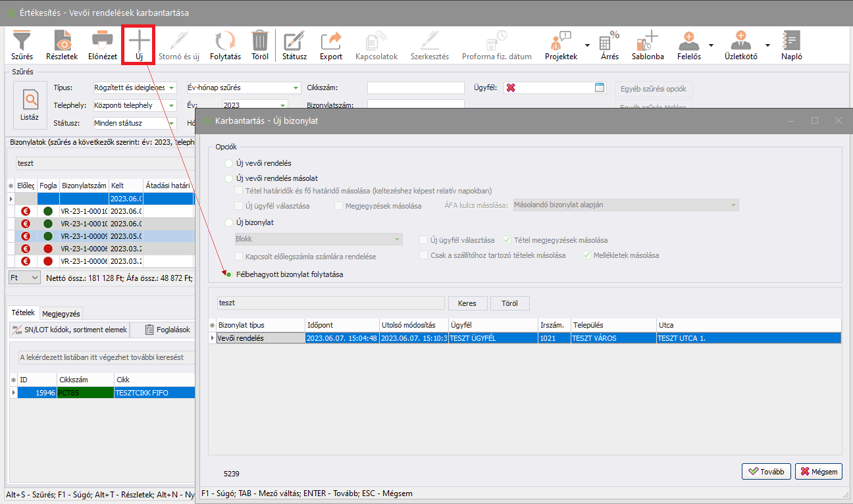
Task: Switch to the Tételek tab
Action: [22, 313]
